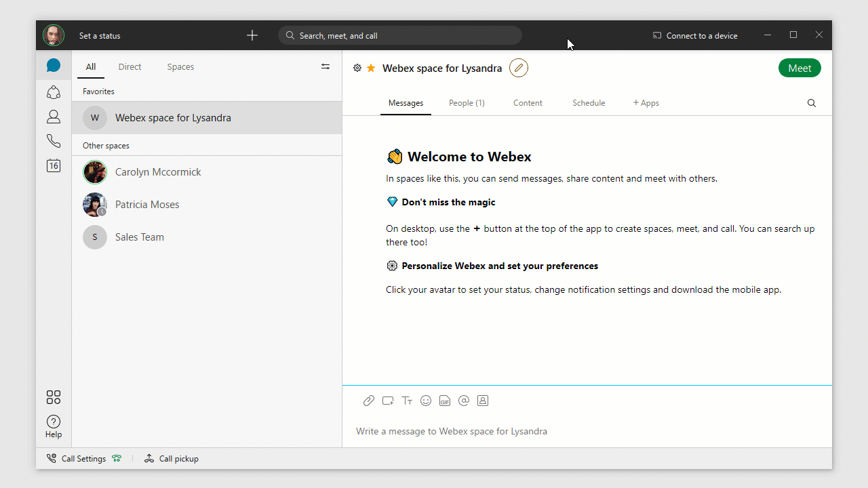The height and width of the screenshot is (488, 868).
Task: Open space settings gear icon
Action: 357,68
